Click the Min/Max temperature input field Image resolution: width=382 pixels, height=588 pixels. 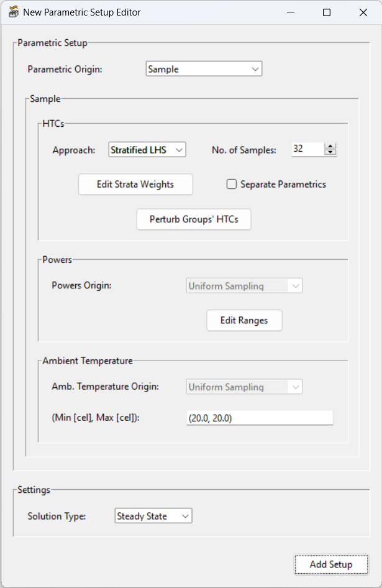click(x=260, y=418)
